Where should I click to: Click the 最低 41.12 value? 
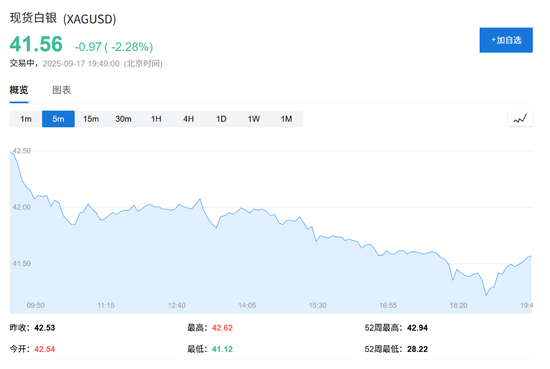coord(222,349)
